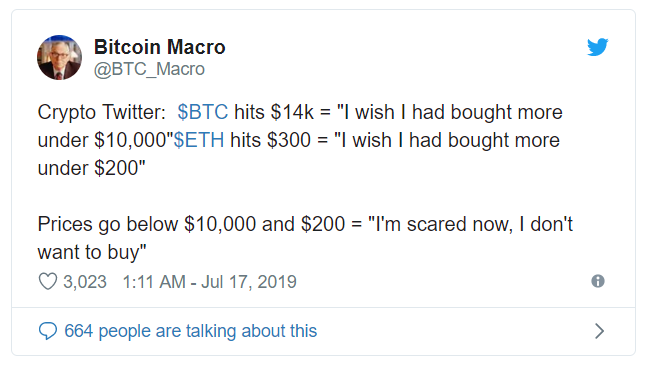Open the tweet info icon
Image resolution: width=646 pixels, height=366 pixels.
[598, 281]
